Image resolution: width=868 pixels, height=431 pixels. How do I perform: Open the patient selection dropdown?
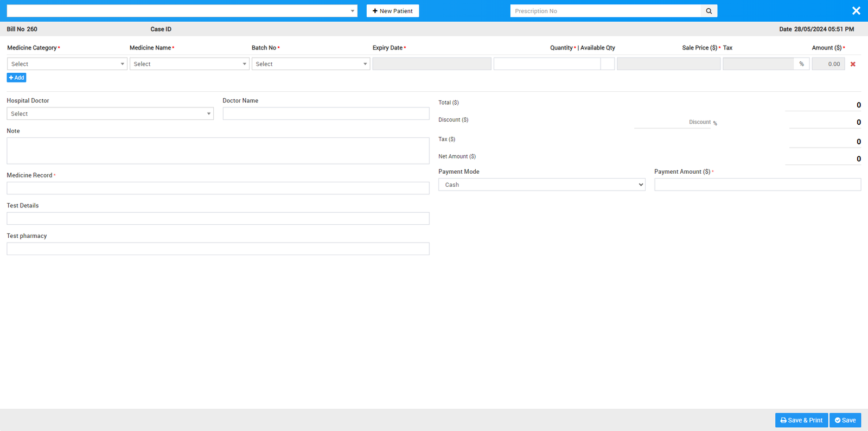click(182, 11)
